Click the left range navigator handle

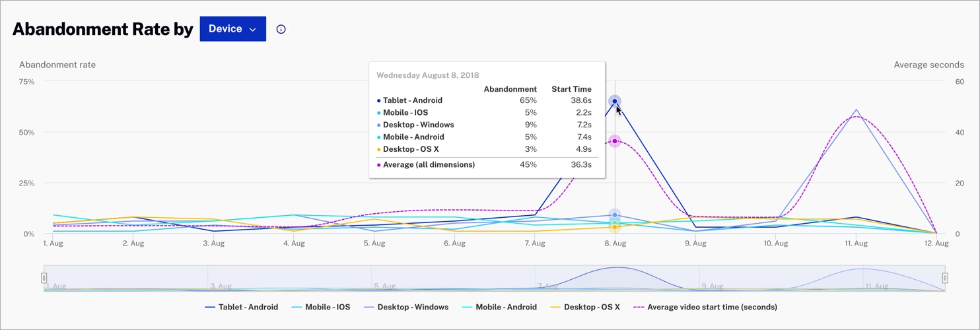click(44, 278)
